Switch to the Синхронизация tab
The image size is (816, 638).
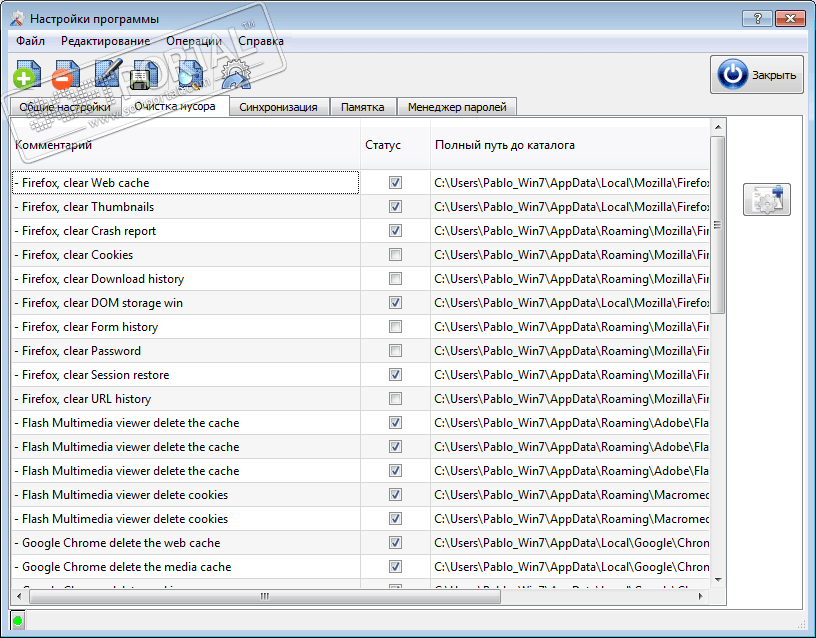point(278,107)
